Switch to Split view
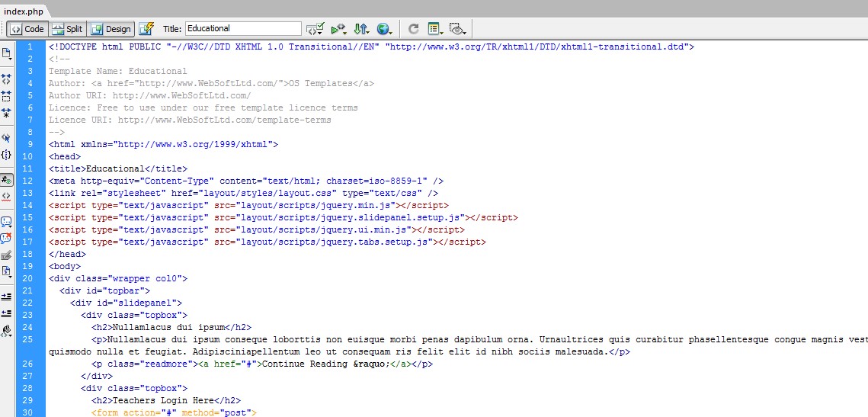 (67, 29)
